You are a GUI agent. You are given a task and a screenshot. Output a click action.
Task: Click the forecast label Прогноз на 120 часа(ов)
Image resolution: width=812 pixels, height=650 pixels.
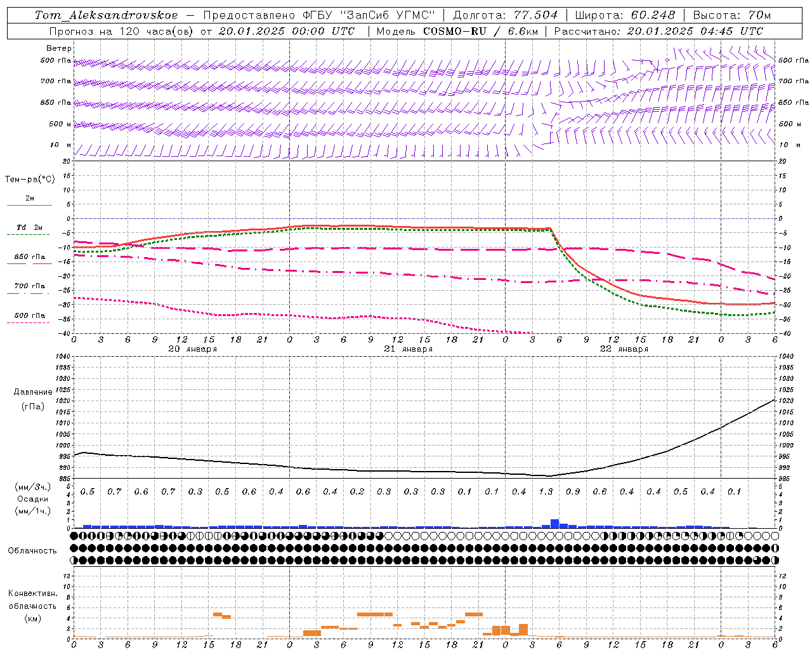(121, 31)
